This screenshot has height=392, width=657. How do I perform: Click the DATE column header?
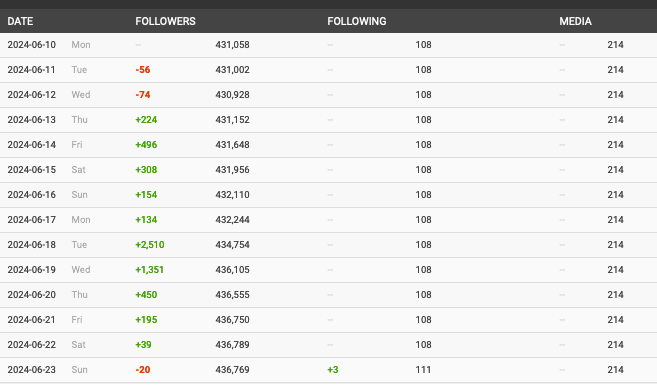[20, 21]
